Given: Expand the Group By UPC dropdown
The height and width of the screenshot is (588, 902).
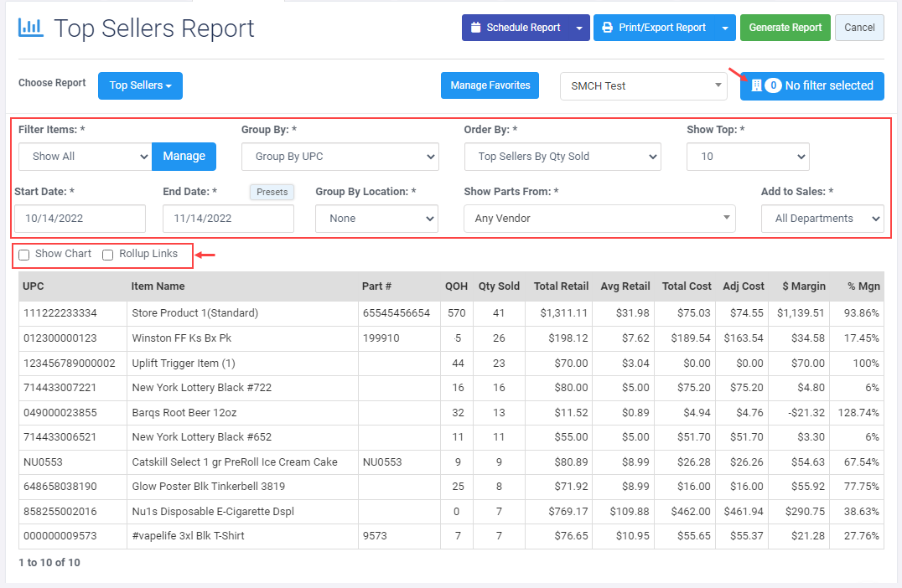Looking at the screenshot, I should click(340, 157).
